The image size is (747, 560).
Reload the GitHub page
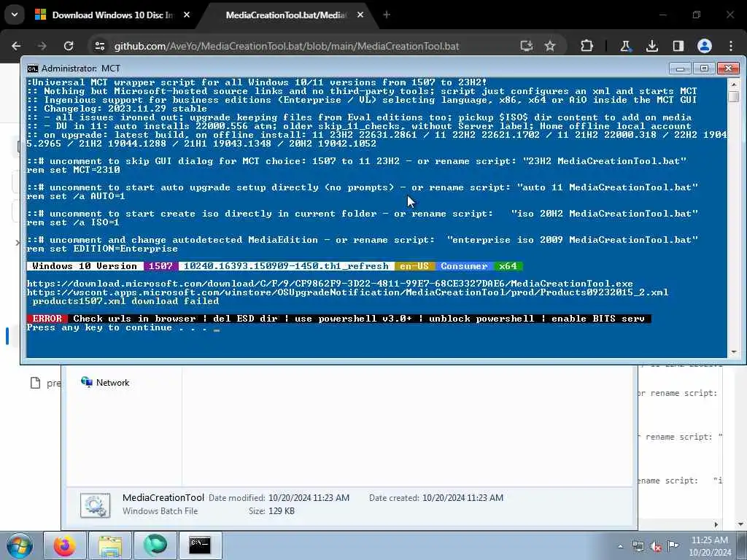(69, 46)
